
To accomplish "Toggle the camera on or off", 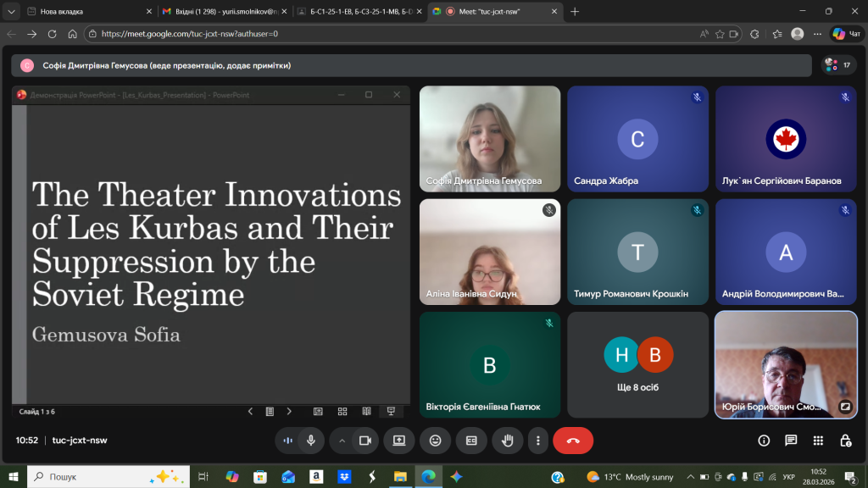I will [365, 441].
